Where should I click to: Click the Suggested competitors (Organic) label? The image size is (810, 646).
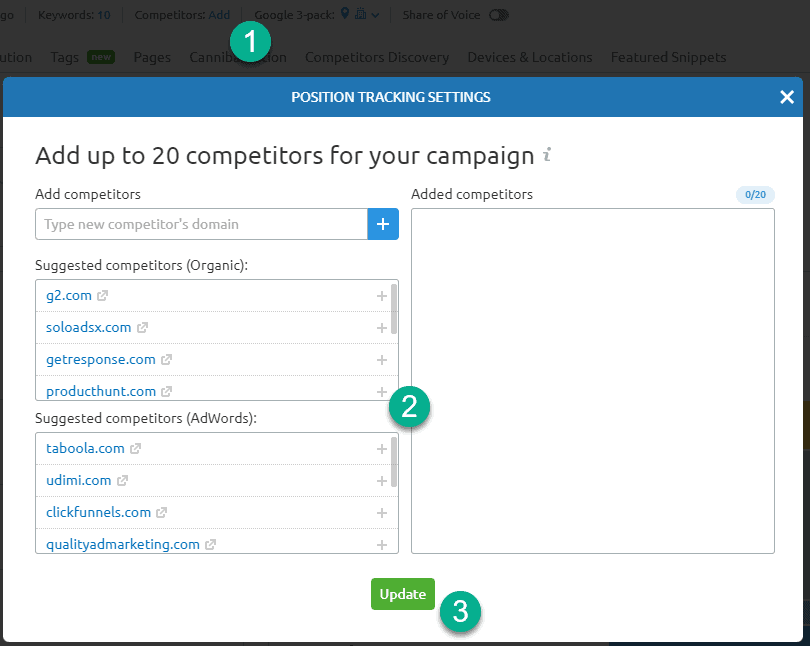142,265
